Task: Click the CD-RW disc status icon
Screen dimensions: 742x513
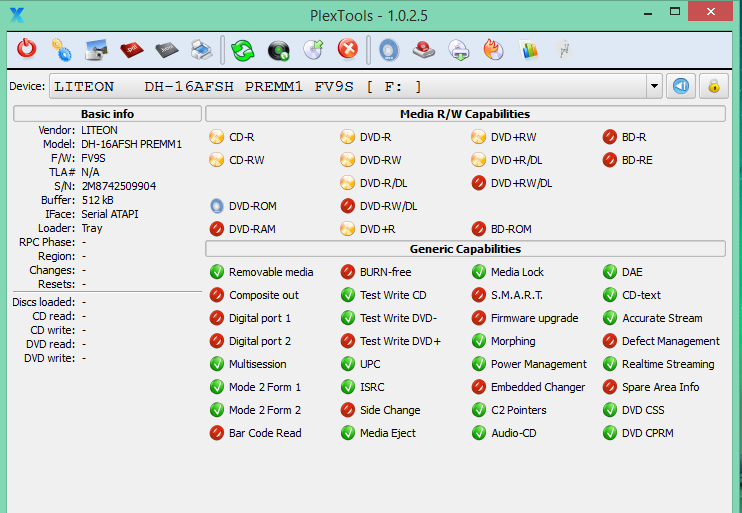Action: [216, 160]
